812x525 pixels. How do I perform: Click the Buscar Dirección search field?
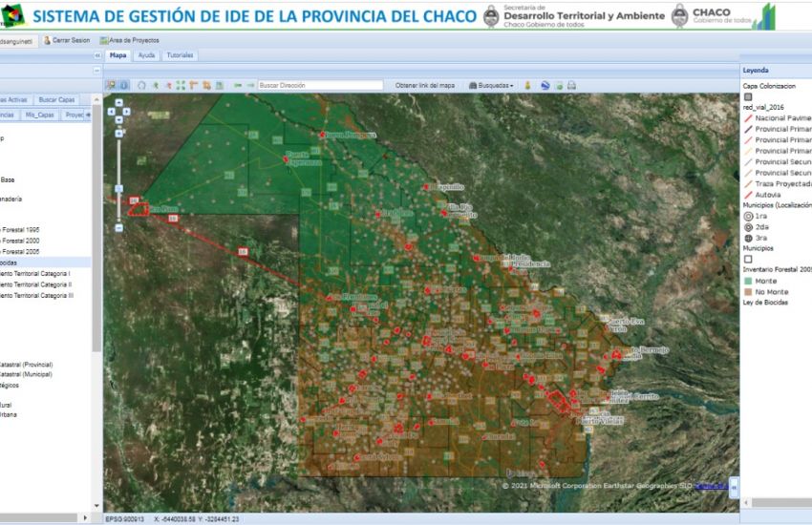click(x=320, y=85)
